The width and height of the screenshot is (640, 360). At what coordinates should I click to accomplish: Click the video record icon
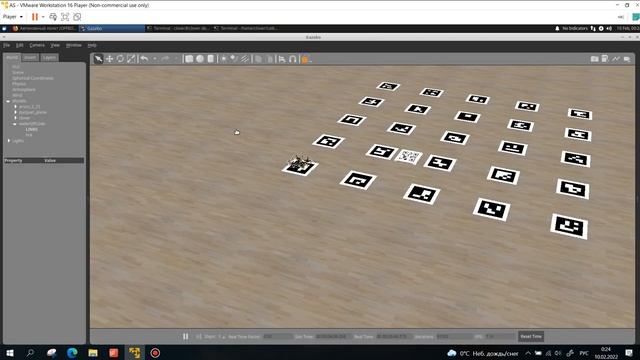[627, 59]
